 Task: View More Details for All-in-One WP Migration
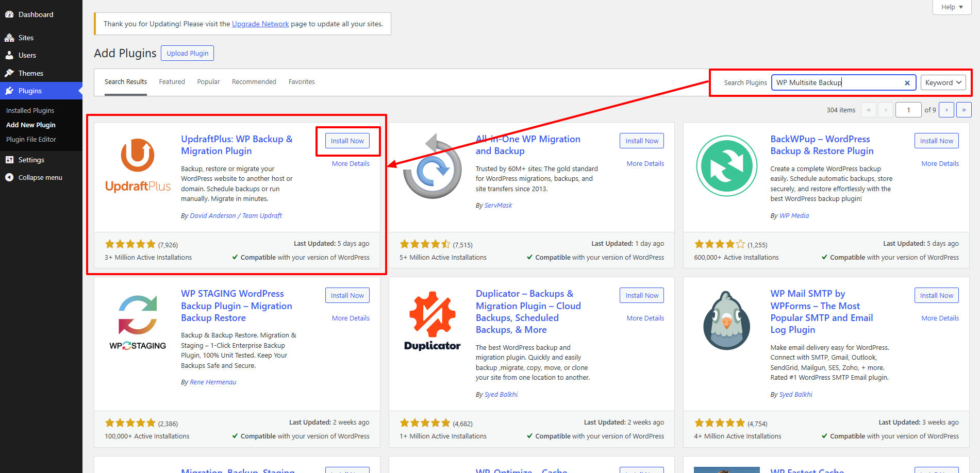click(645, 163)
